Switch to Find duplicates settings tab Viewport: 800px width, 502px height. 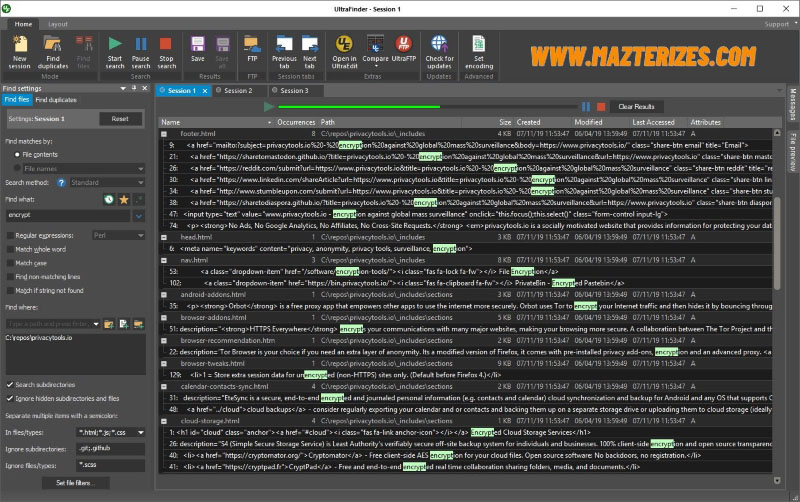pyautogui.click(x=56, y=100)
